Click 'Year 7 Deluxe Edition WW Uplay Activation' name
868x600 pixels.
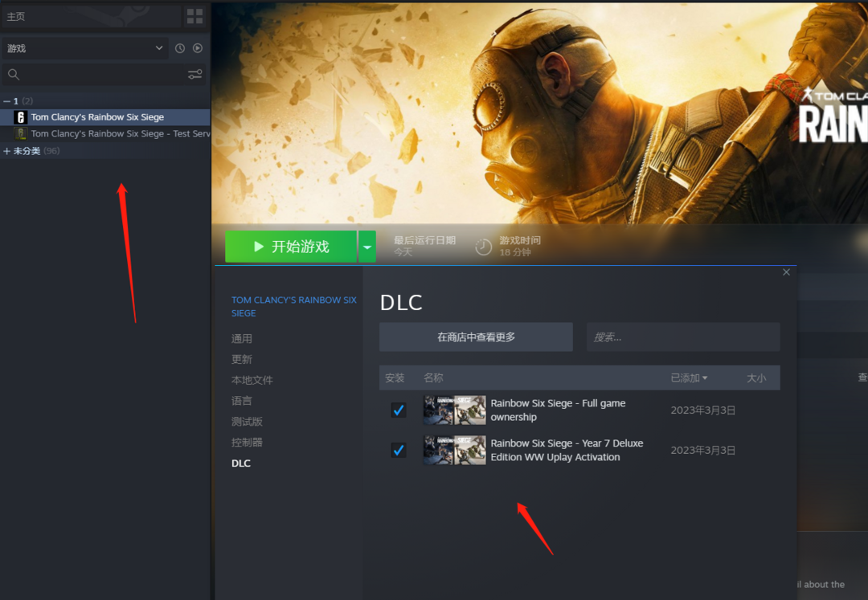[x=567, y=450]
